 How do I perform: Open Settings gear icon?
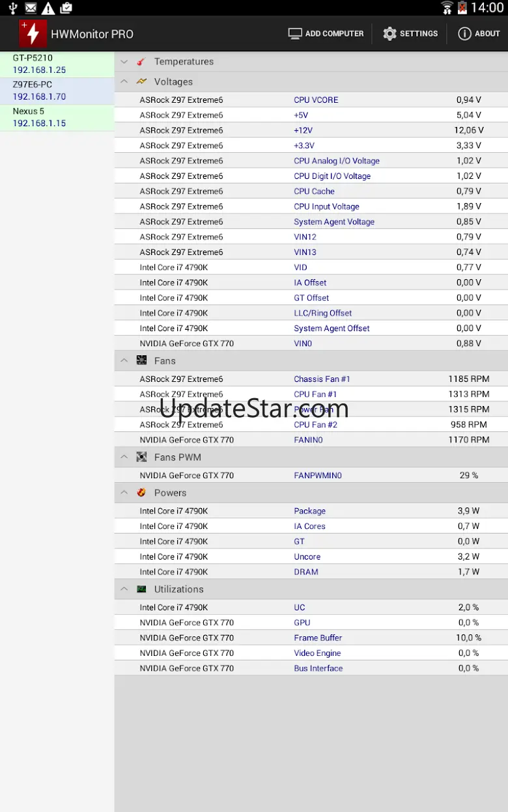point(389,34)
